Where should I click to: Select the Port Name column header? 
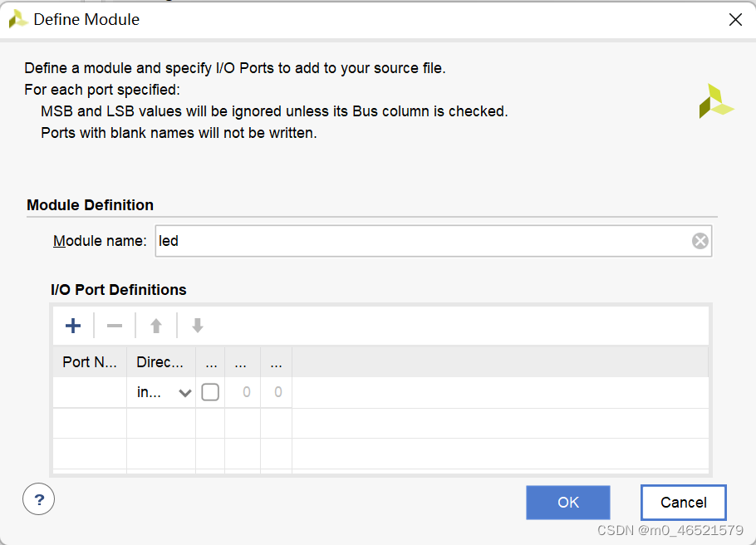click(90, 362)
